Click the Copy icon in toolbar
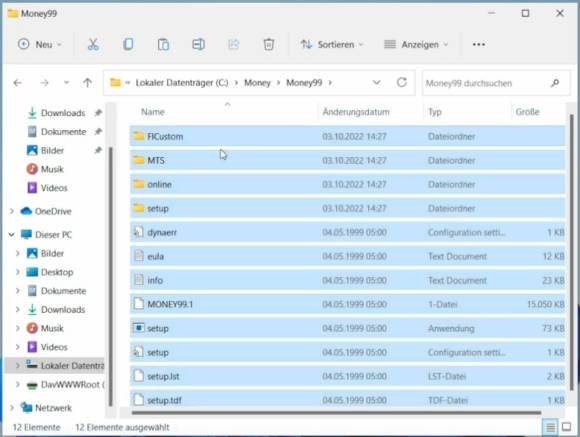The width and height of the screenshot is (580, 437). (128, 44)
